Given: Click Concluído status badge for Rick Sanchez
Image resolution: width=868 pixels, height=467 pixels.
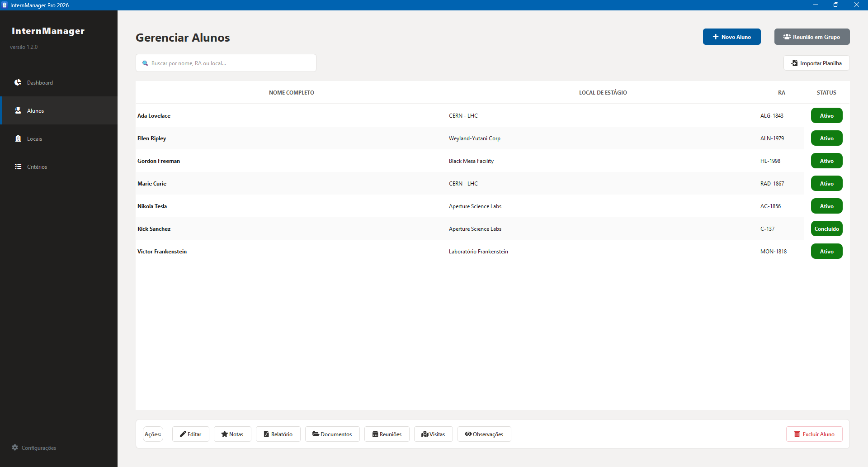Looking at the screenshot, I should pos(826,229).
